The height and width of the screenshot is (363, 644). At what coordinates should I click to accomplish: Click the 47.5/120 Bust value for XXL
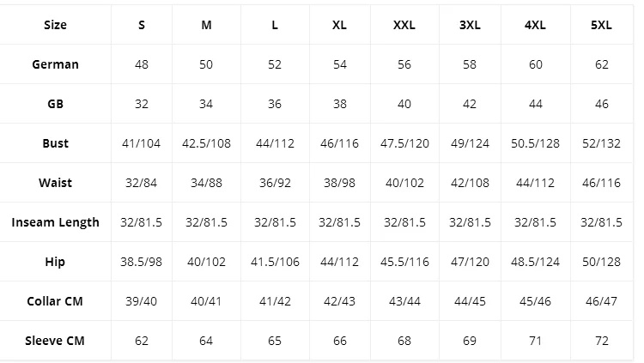[404, 143]
